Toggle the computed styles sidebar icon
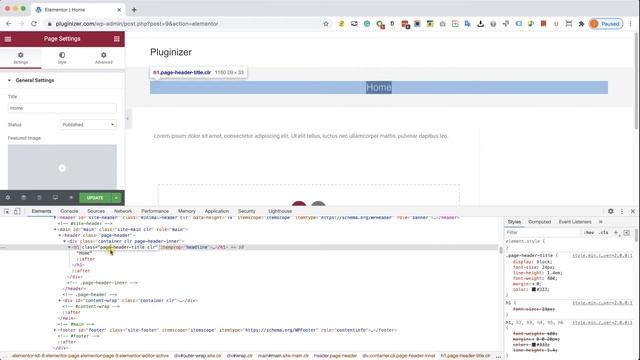Screen dimensions: 640x360 coord(627,233)
